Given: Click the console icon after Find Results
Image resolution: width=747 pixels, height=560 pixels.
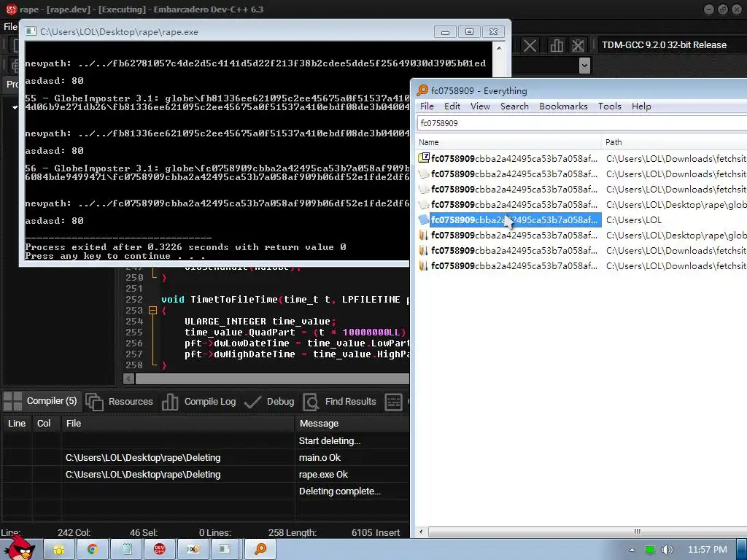Looking at the screenshot, I should 393,402.
